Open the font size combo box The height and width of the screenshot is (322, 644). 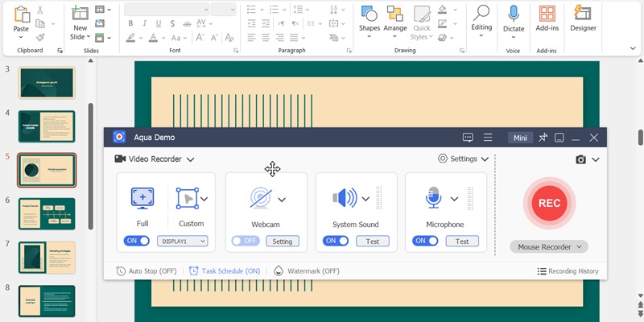(223, 10)
